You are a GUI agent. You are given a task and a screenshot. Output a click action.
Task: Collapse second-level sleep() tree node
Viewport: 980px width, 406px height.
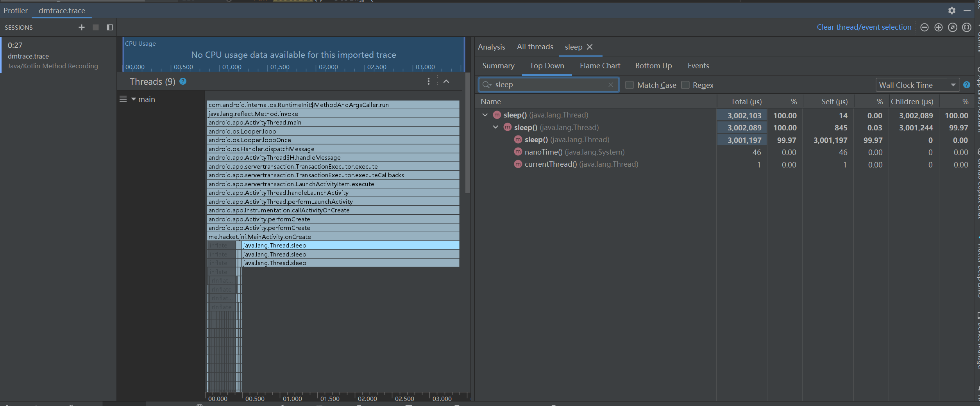(x=495, y=127)
